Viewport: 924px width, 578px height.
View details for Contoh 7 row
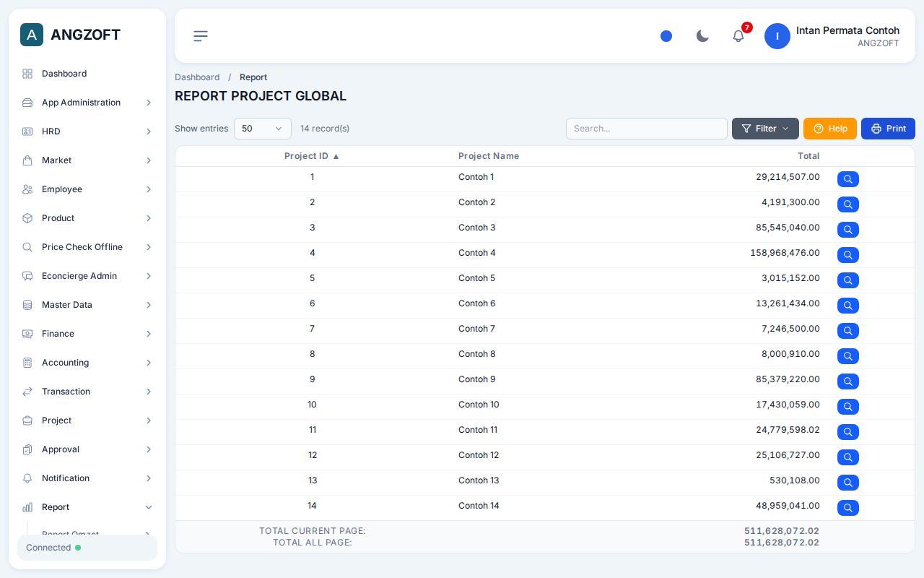(x=848, y=331)
